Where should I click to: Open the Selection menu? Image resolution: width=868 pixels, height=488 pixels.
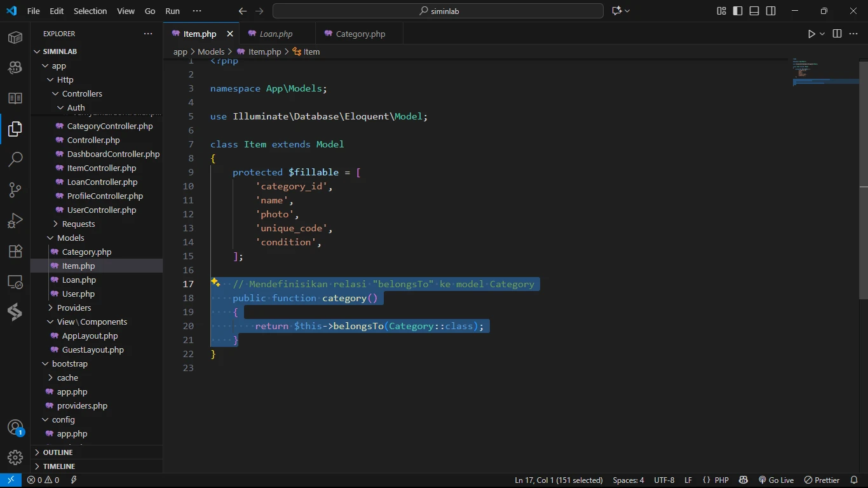(x=90, y=11)
